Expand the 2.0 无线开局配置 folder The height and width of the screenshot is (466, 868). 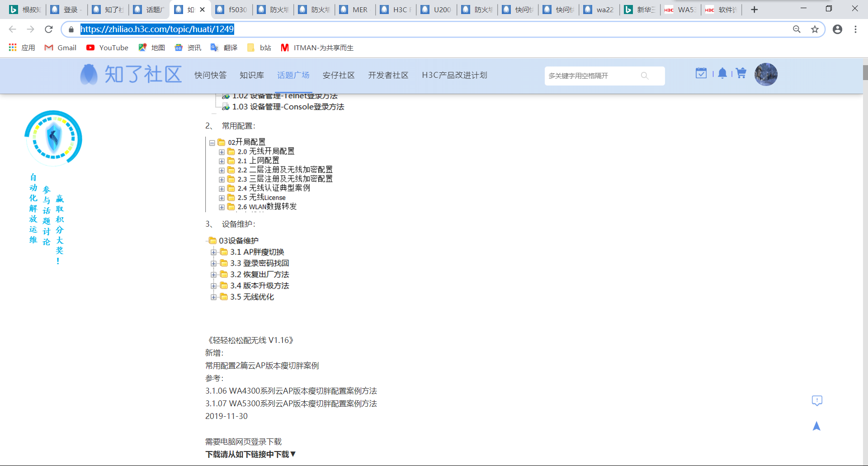(222, 152)
